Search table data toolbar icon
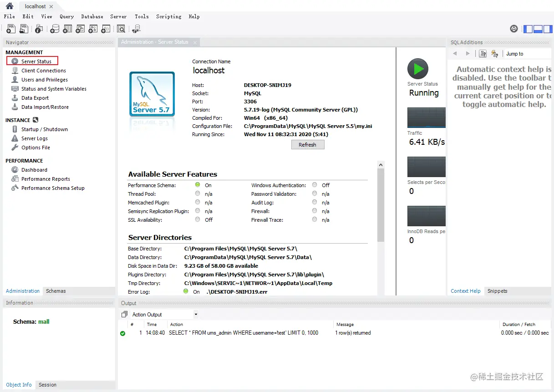554x392 pixels. (121, 29)
